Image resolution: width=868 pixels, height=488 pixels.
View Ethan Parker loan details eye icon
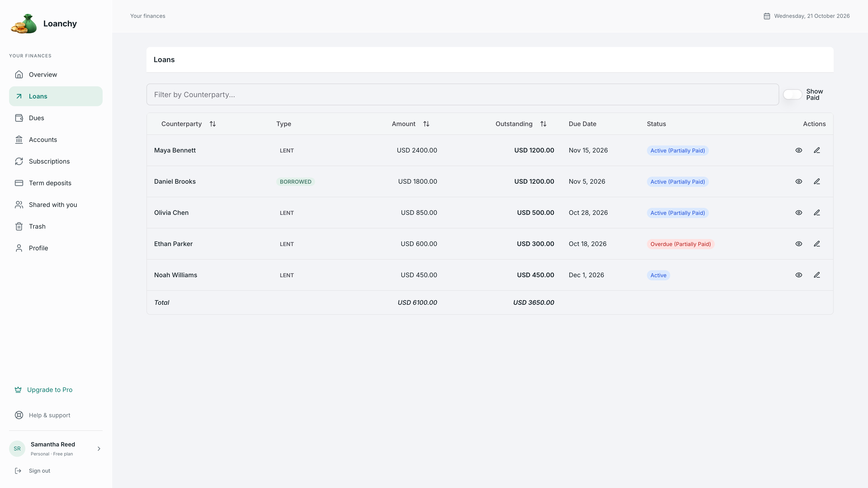(x=799, y=244)
